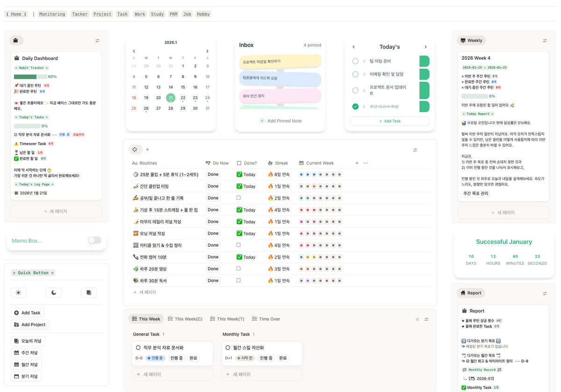Click Add Task quick button
Screen dimensions: 561x392
27,313
